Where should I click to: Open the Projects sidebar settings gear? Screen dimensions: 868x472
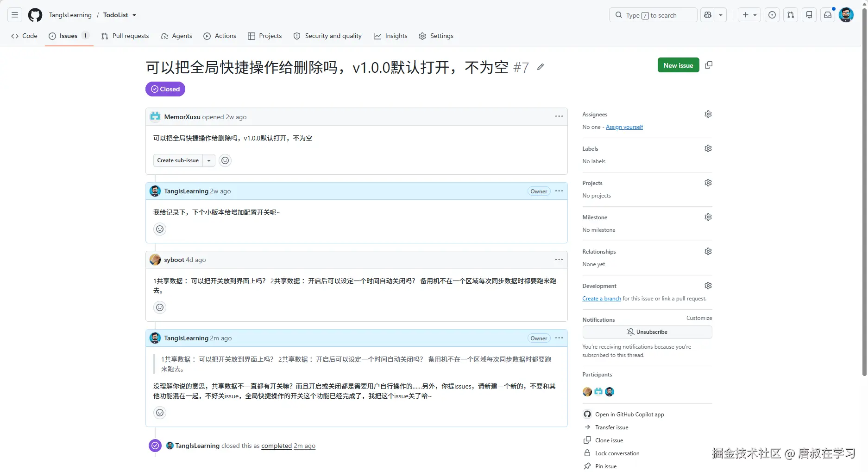pos(708,183)
